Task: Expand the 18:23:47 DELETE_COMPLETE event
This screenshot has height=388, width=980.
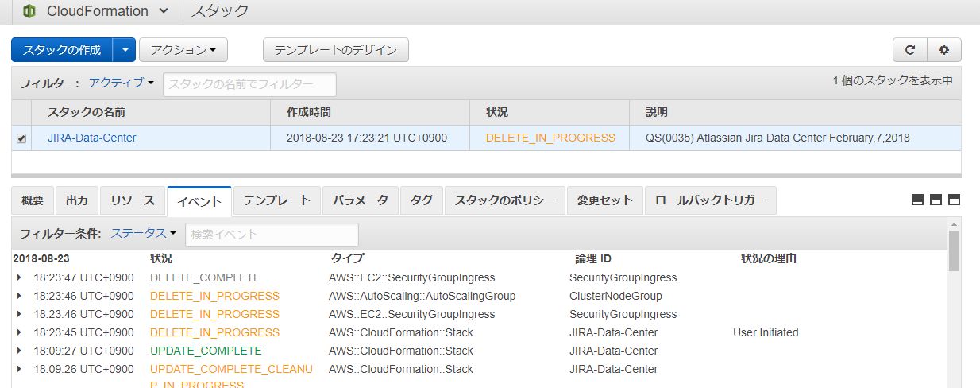Action: (19, 277)
